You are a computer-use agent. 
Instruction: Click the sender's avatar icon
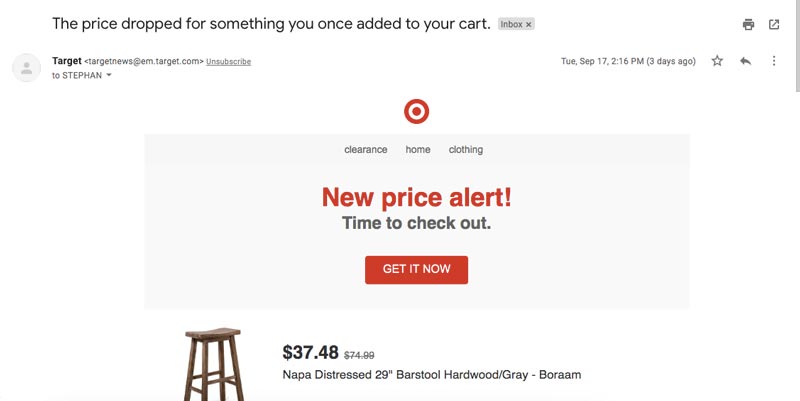[25, 68]
